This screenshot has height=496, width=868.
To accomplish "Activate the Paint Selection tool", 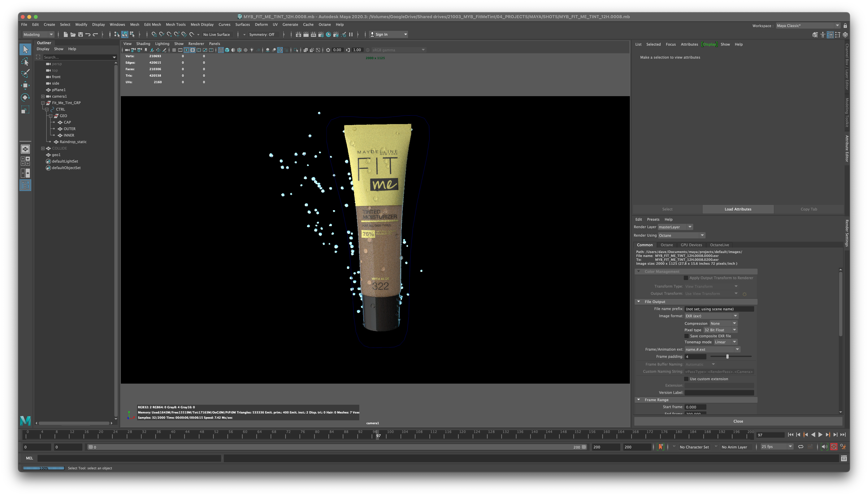I will click(x=25, y=73).
